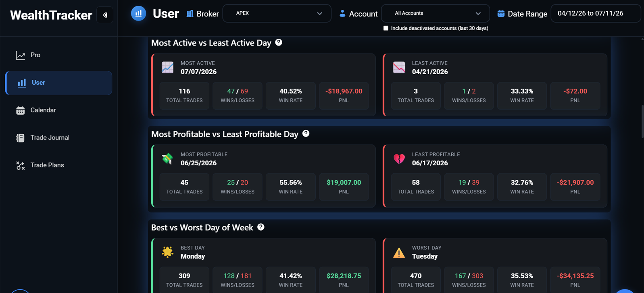Viewport: 644px width, 293px height.
Task: Click the 19 / 39 wins/losses value
Action: point(469,183)
